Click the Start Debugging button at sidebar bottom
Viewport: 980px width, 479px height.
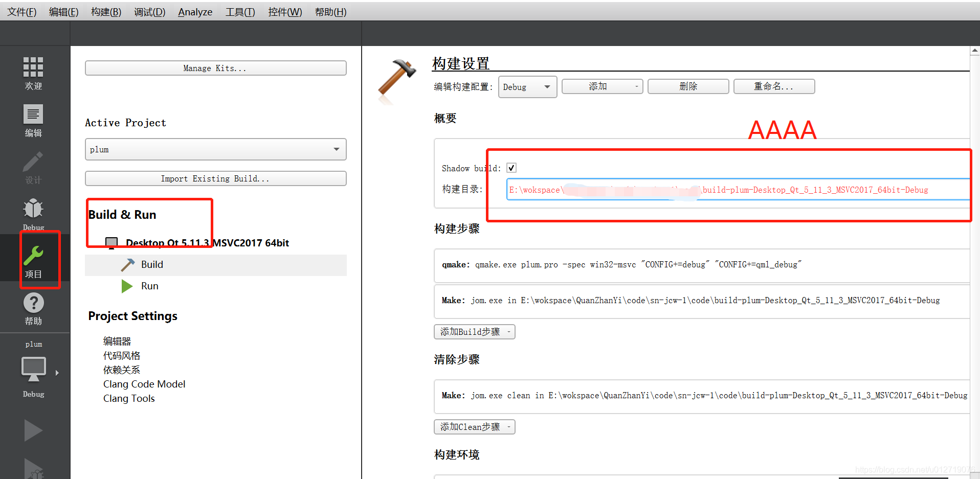[33, 468]
